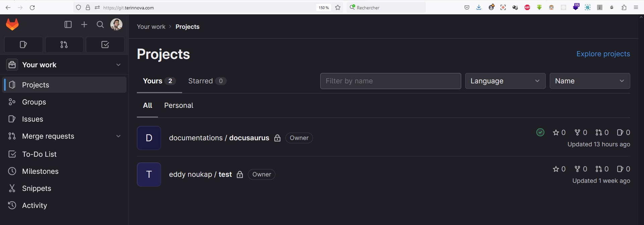Click the GitLab fox logo

[x=12, y=24]
